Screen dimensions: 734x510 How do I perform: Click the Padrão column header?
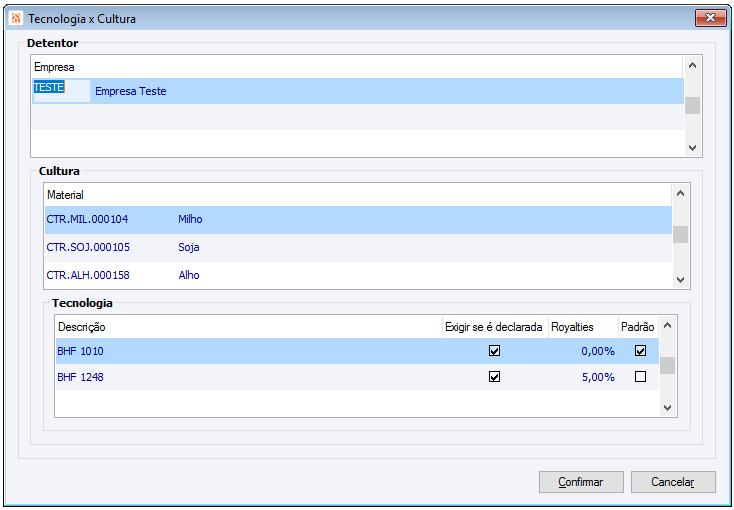click(638, 327)
